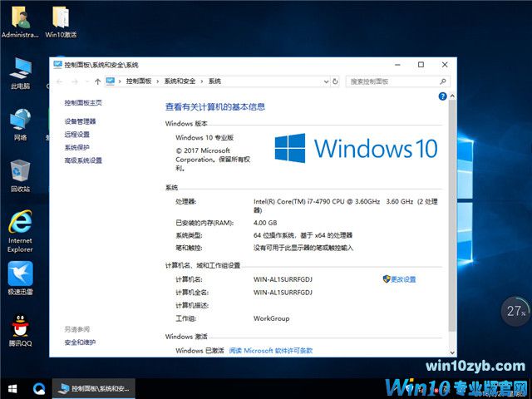Click the Windows Start button
Image resolution: width=532 pixels, height=399 pixels.
13,388
